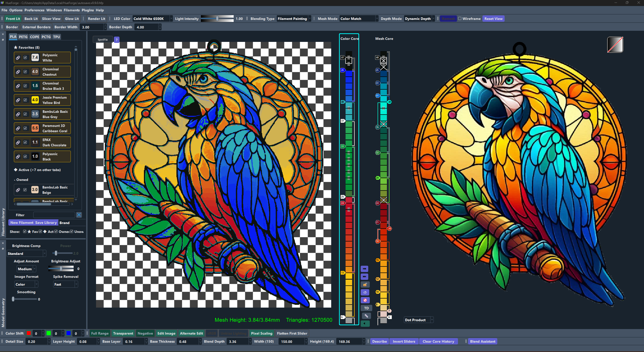Uncheck the Chrominal Chestnut filament checkbox
Screen dimensions: 644x352
pyautogui.click(x=25, y=72)
